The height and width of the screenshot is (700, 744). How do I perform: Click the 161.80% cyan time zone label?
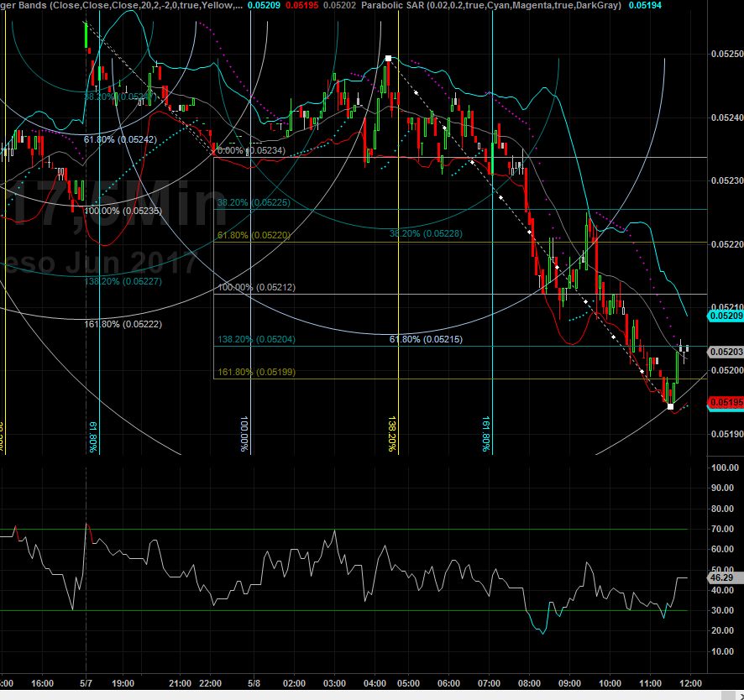486,433
